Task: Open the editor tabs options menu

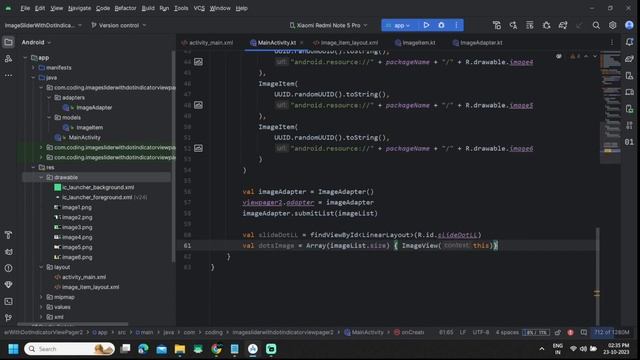Action: tap(611, 42)
